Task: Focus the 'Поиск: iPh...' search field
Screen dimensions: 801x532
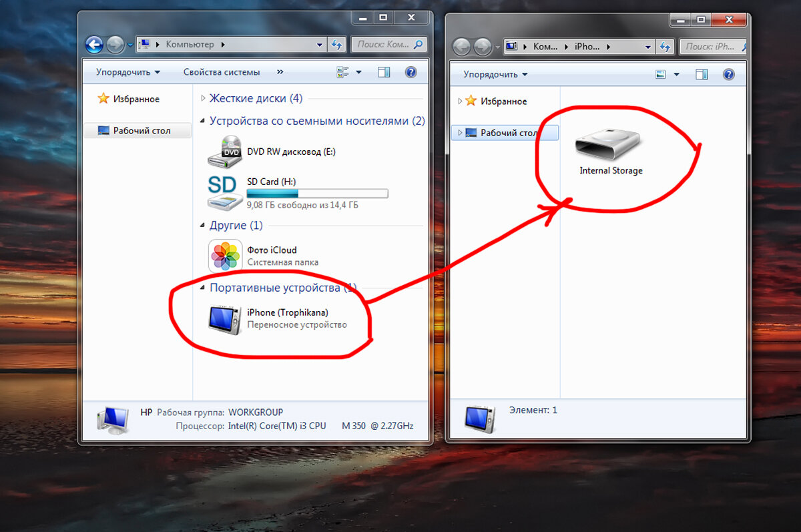Action: 713,47
